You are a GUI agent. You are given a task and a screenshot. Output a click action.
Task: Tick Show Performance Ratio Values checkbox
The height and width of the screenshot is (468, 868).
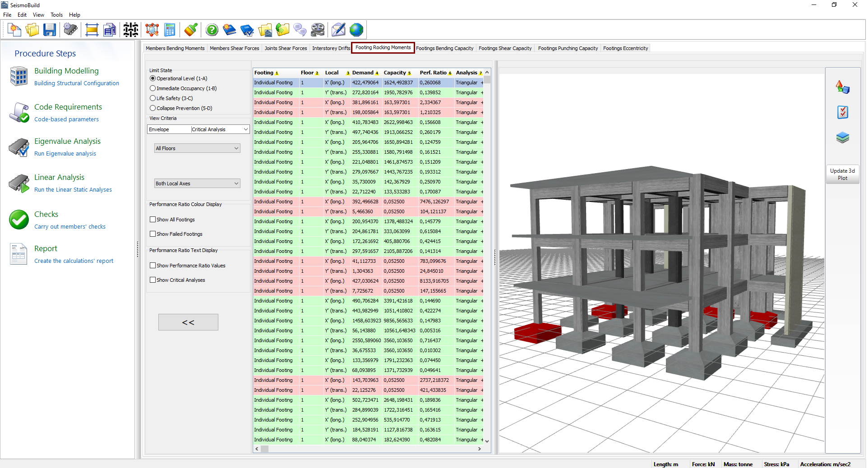[x=153, y=266]
